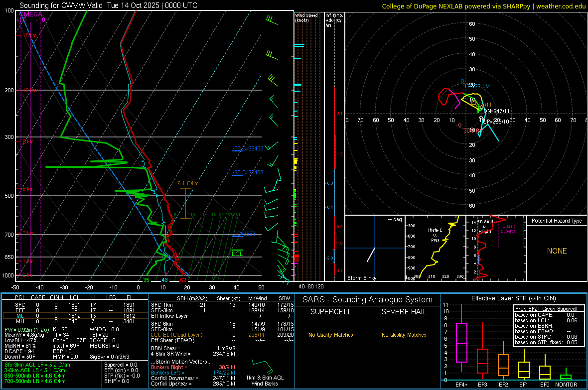
Task: Click the 'LowRH = 47%' value
Action: pos(20,340)
